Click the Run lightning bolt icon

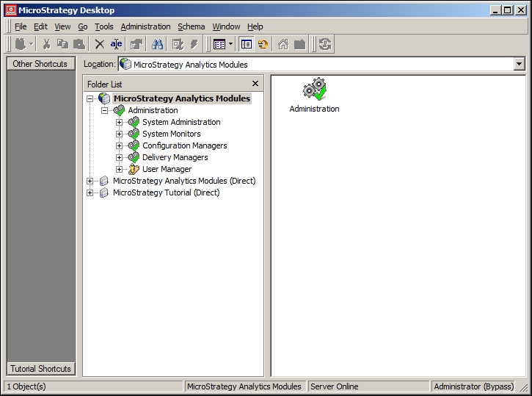click(194, 44)
